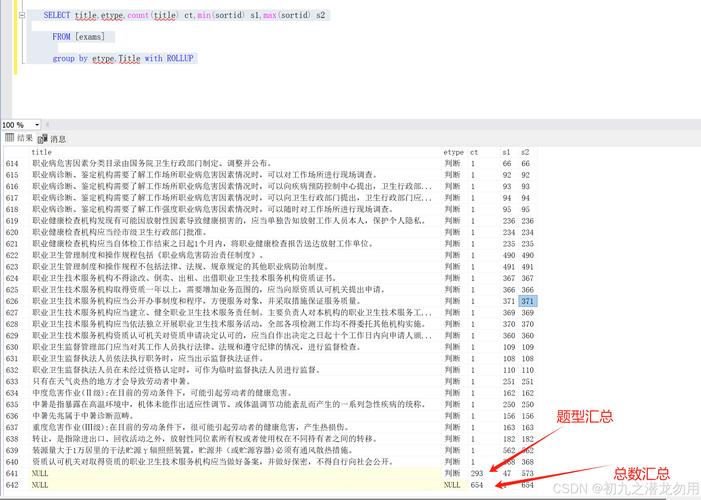Viewport: 701px width, 500px height.
Task: Click the NULL etype cell in row 642
Action: coord(452,485)
